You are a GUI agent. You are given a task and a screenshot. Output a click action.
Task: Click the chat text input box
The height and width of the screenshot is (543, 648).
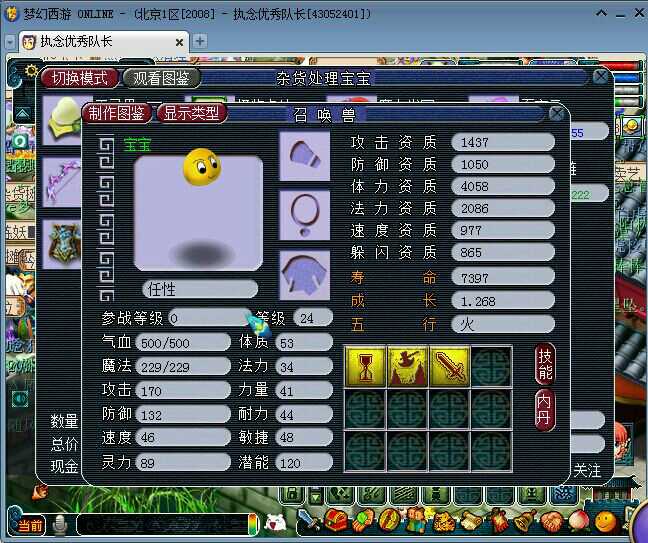coord(162,524)
